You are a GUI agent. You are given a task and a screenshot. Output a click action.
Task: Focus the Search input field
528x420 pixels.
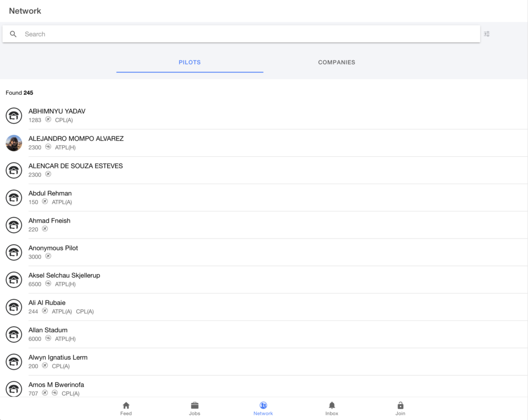tap(241, 34)
